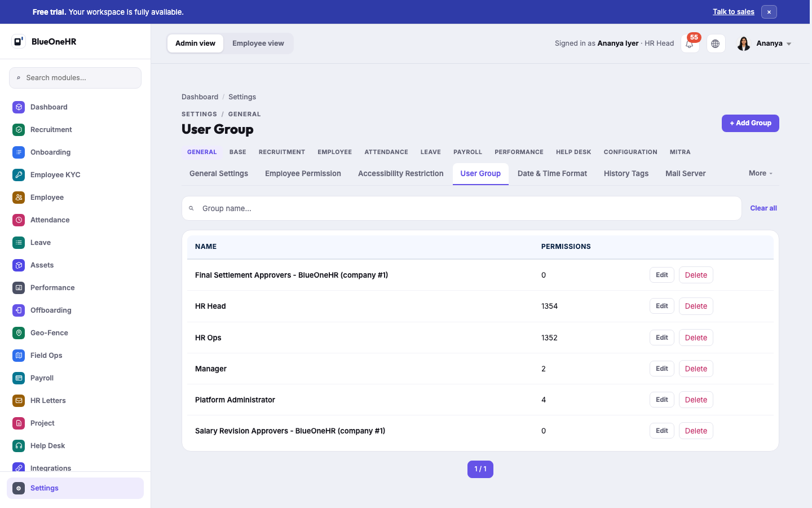Expand the More tabs dropdown
The width and height of the screenshot is (812, 508).
click(x=761, y=173)
